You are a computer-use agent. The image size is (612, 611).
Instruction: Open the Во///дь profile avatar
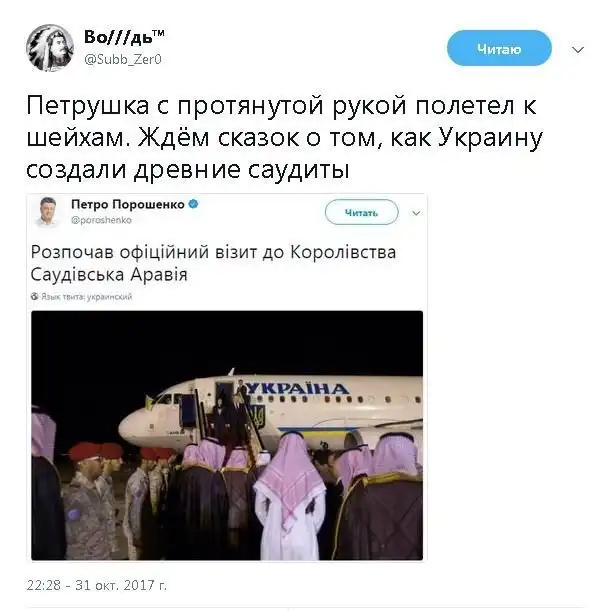[50, 48]
